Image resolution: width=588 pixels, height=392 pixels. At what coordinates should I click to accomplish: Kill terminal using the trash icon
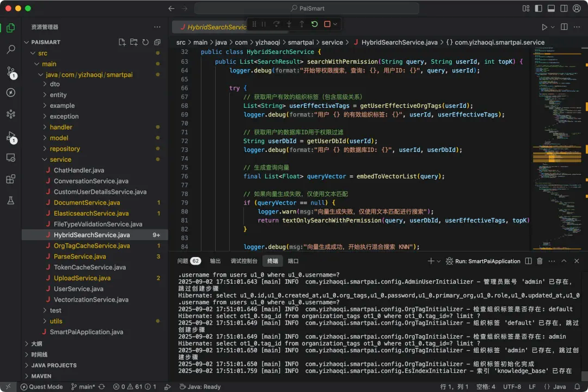point(540,261)
